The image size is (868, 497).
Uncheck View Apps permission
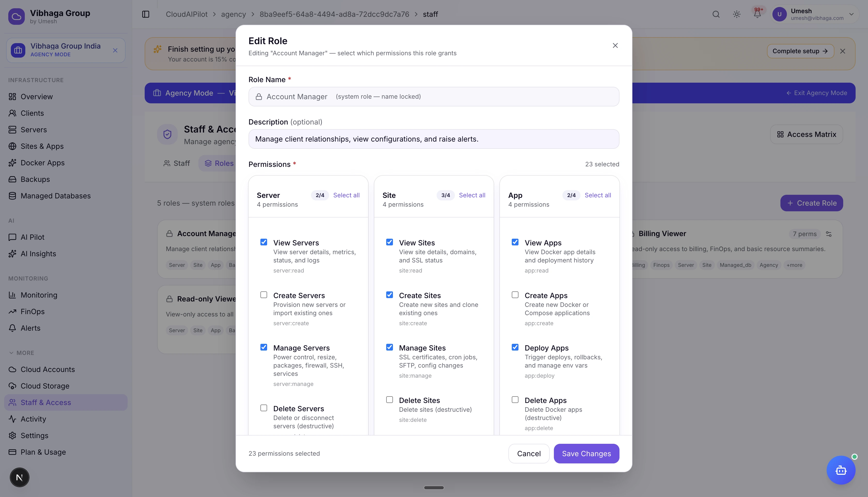(515, 242)
